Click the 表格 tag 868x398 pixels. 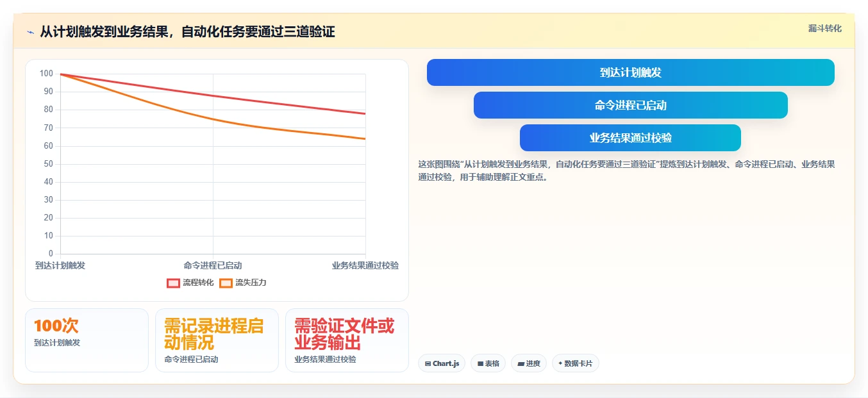coord(488,363)
